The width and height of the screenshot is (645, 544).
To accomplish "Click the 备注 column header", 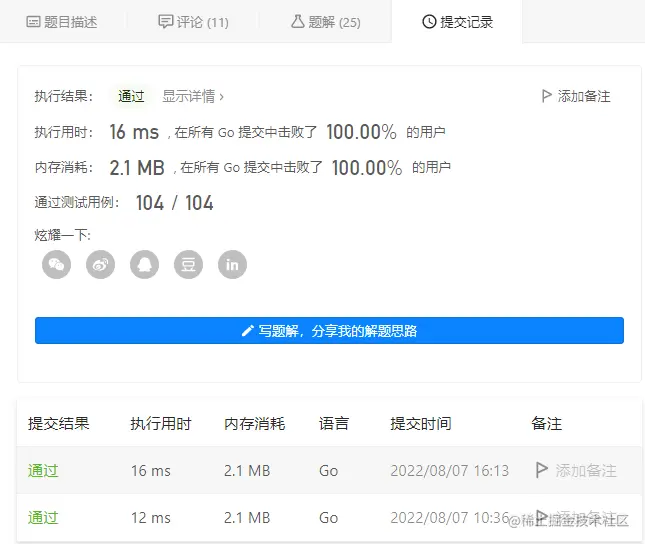I will [547, 423].
